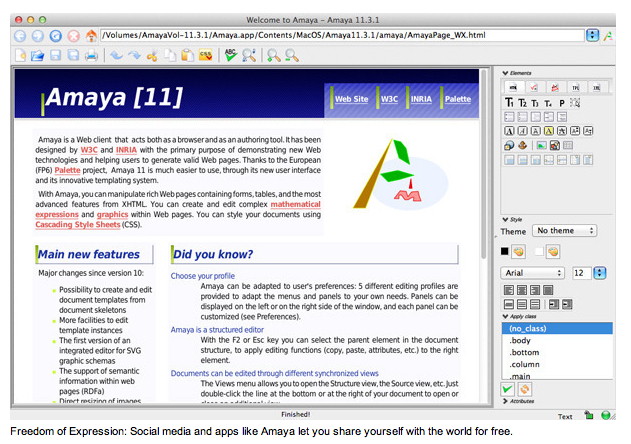Click the Save All icon
631x444 pixels.
(x=73, y=55)
